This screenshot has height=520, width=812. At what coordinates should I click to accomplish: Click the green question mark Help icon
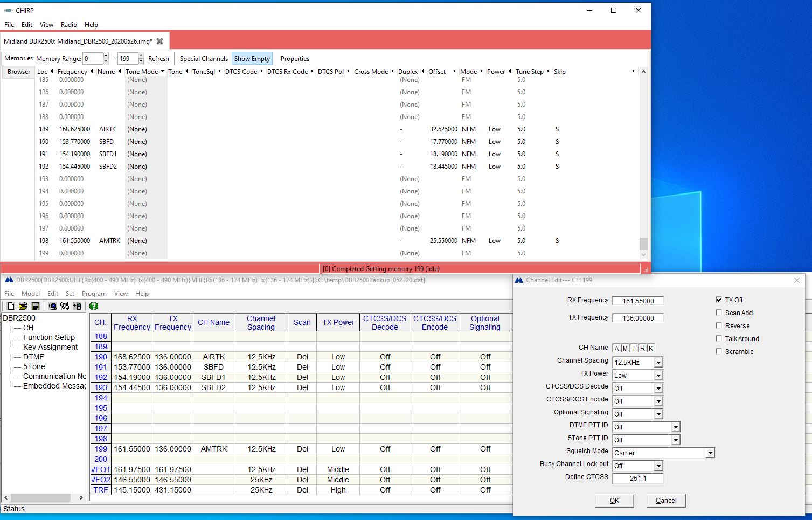coord(94,306)
